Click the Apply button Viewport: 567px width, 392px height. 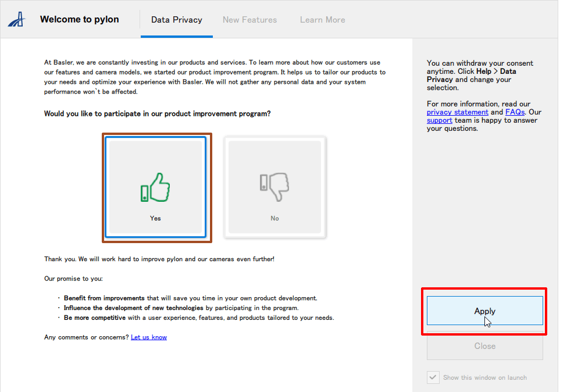point(484,311)
